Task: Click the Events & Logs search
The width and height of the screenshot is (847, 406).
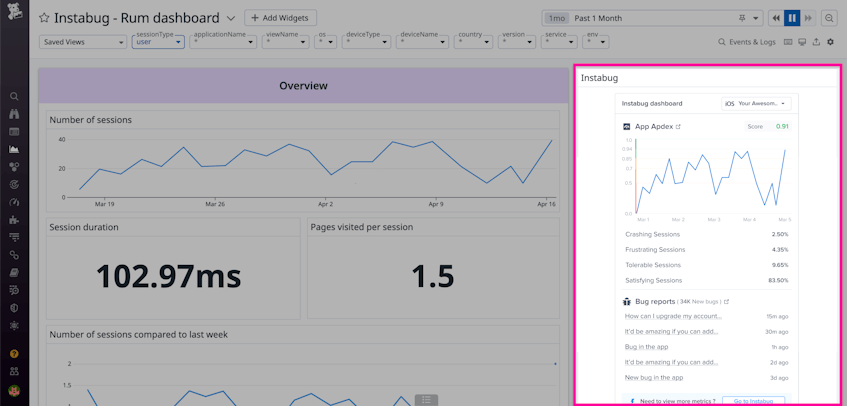Action: tap(747, 42)
